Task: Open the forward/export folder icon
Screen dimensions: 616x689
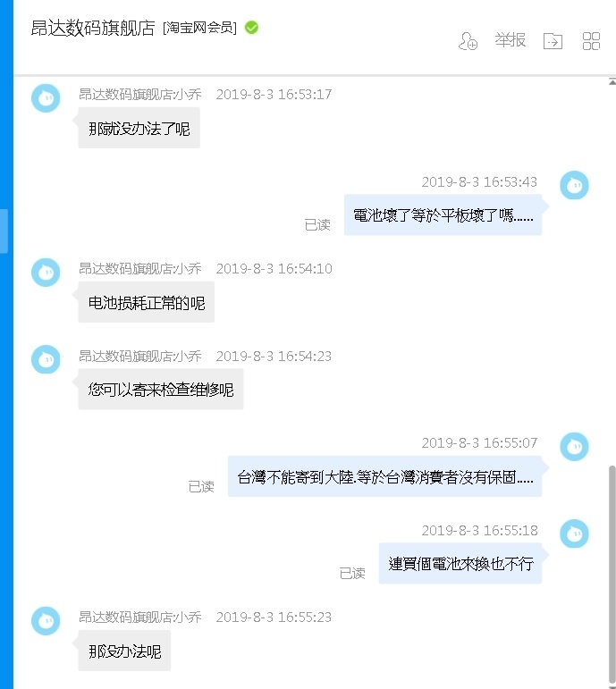Action: point(553,41)
